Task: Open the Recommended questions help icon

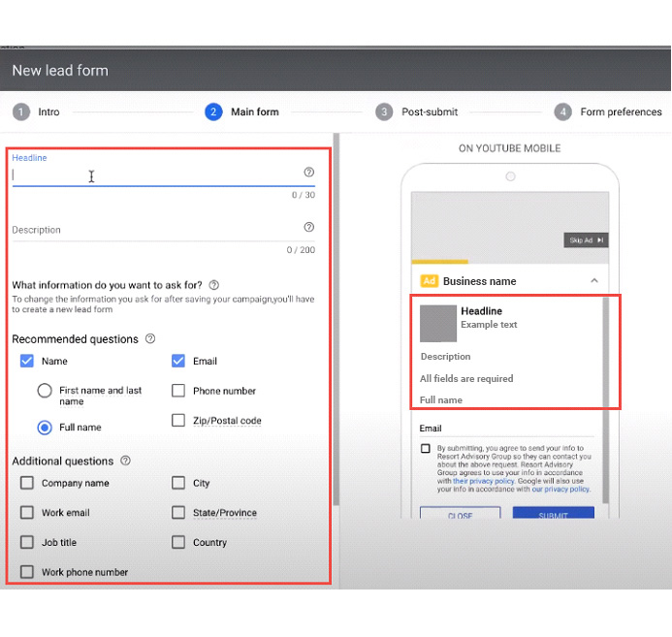Action: point(150,338)
